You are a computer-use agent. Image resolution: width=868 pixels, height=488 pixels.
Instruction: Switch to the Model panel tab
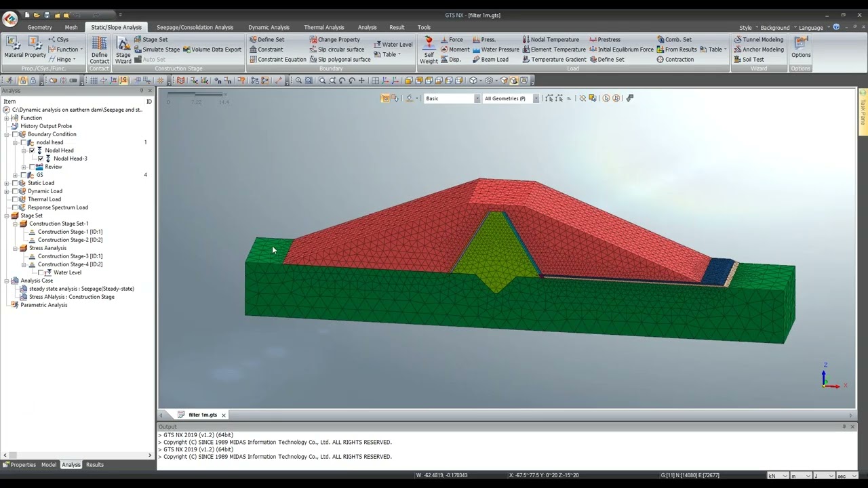(x=49, y=465)
